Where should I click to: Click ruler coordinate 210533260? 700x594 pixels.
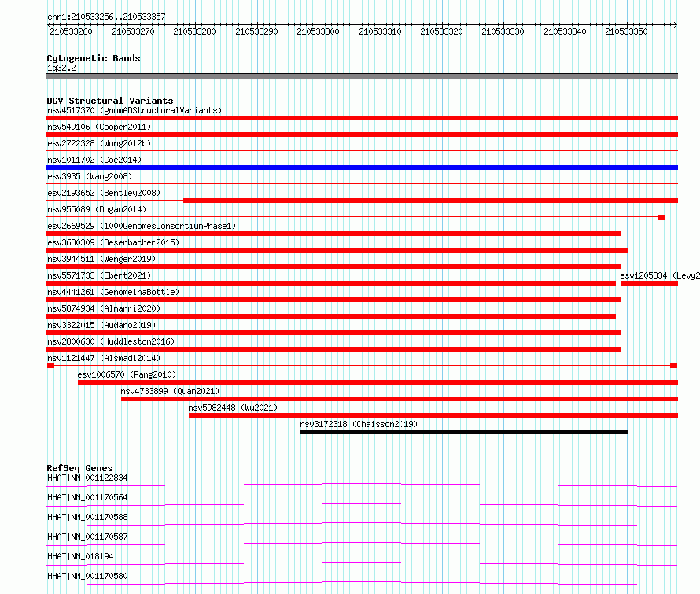tap(71, 31)
